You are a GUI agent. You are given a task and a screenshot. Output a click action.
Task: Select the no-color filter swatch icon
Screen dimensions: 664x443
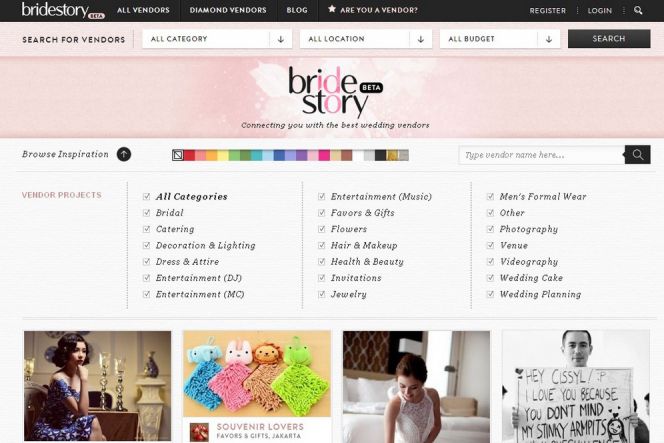click(x=178, y=155)
